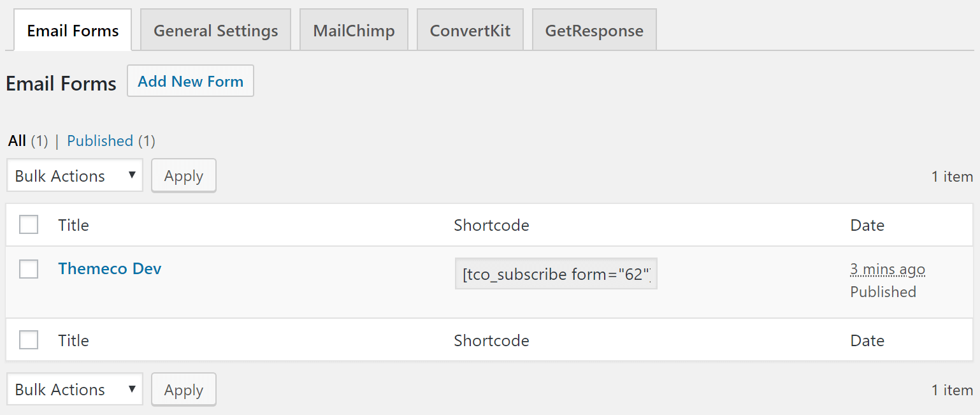Click the bottom Apply button

click(x=184, y=389)
